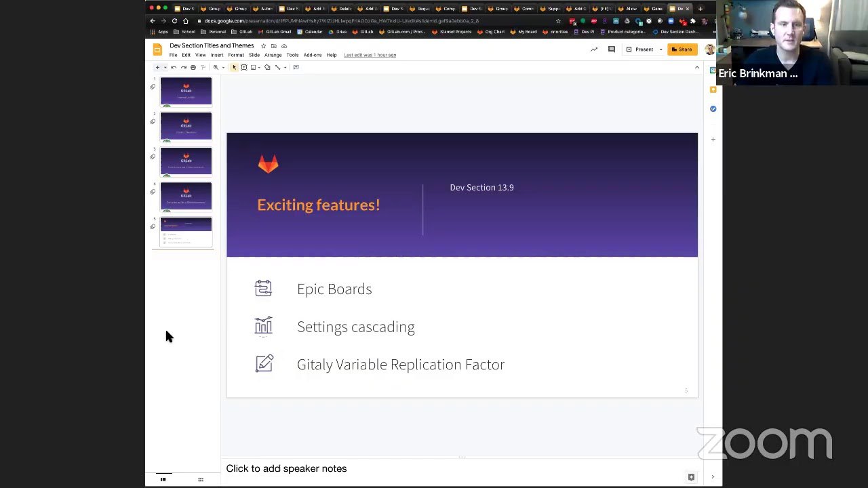This screenshot has height=488, width=868.
Task: Select slide 1 thumbnail in filmstrip
Action: (186, 91)
